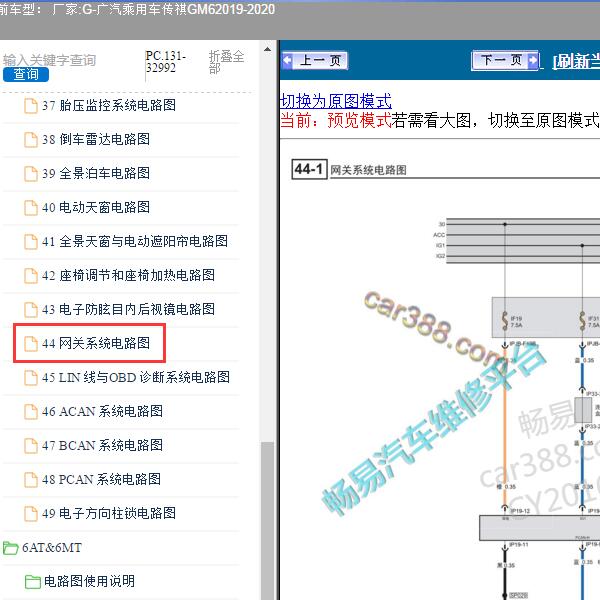
Task: Open 40 电动天窗电路图
Action: point(96,207)
